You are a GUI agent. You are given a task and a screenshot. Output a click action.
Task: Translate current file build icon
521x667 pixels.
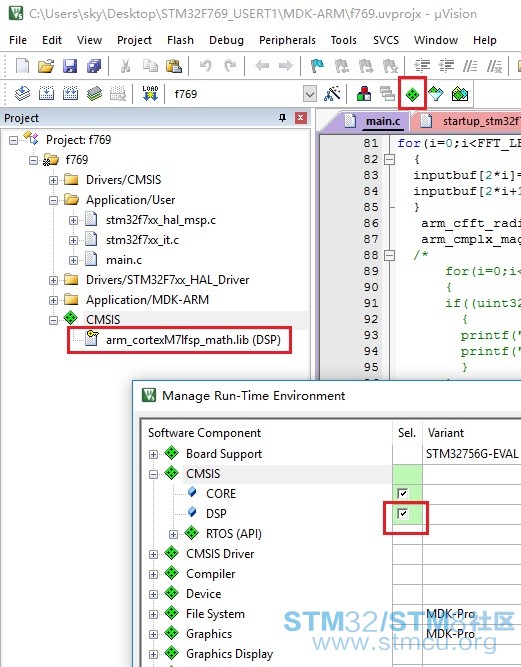(22, 94)
